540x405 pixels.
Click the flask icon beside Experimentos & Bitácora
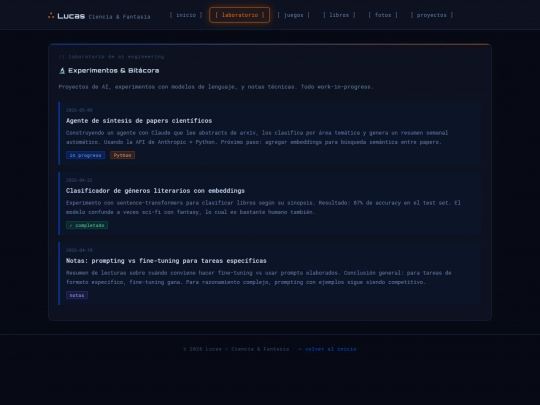pyautogui.click(x=62, y=71)
